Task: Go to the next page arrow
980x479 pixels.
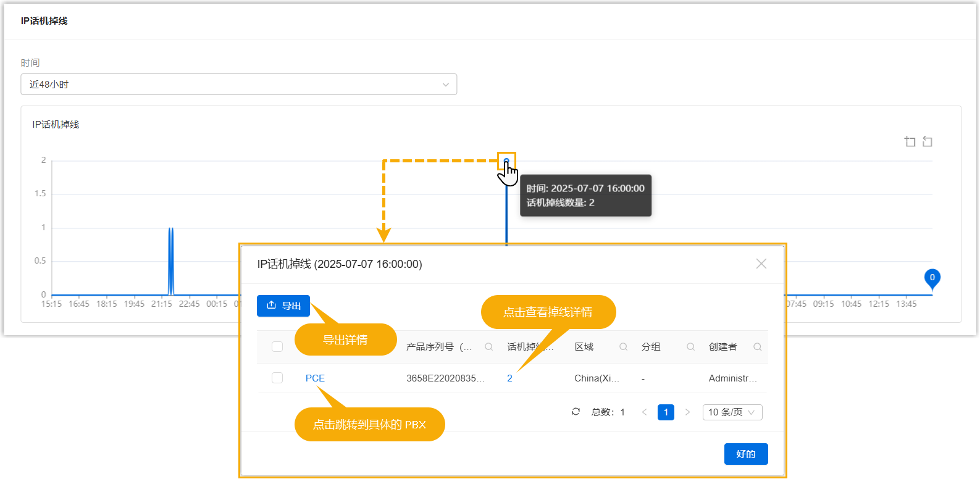Action: pos(687,412)
